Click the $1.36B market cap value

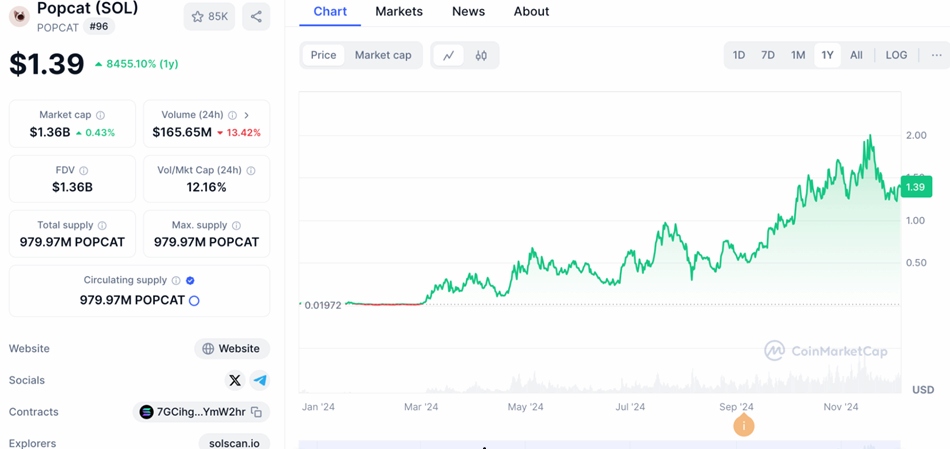point(50,132)
